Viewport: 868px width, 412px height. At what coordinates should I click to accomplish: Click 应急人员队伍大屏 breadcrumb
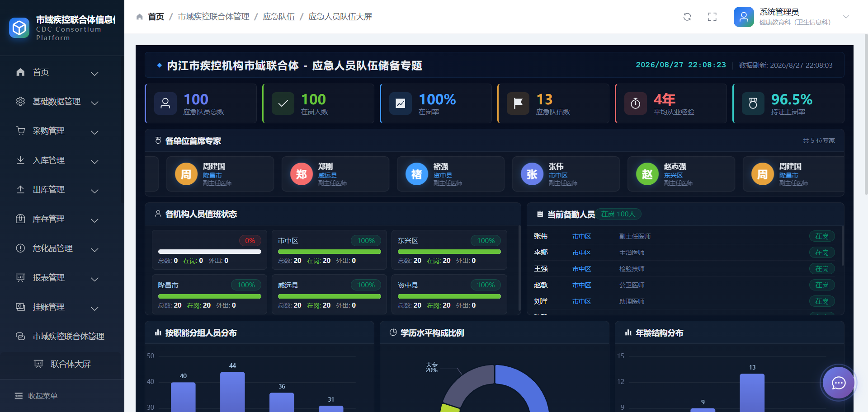340,17
